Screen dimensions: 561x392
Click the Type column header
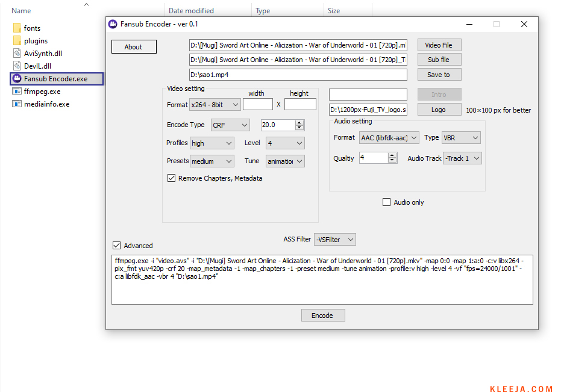pos(263,11)
